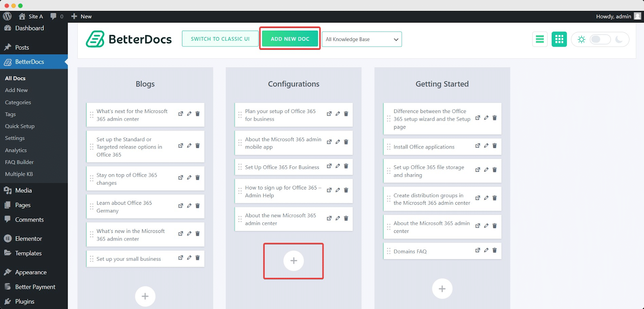Click Switch to Classic UI button
The image size is (644, 309).
[x=220, y=39]
